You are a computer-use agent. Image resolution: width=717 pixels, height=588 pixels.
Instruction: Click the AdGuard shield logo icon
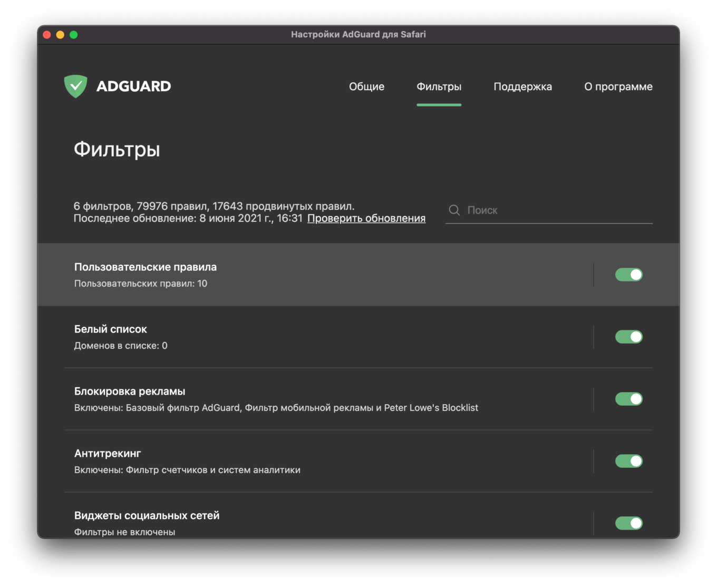(x=75, y=86)
